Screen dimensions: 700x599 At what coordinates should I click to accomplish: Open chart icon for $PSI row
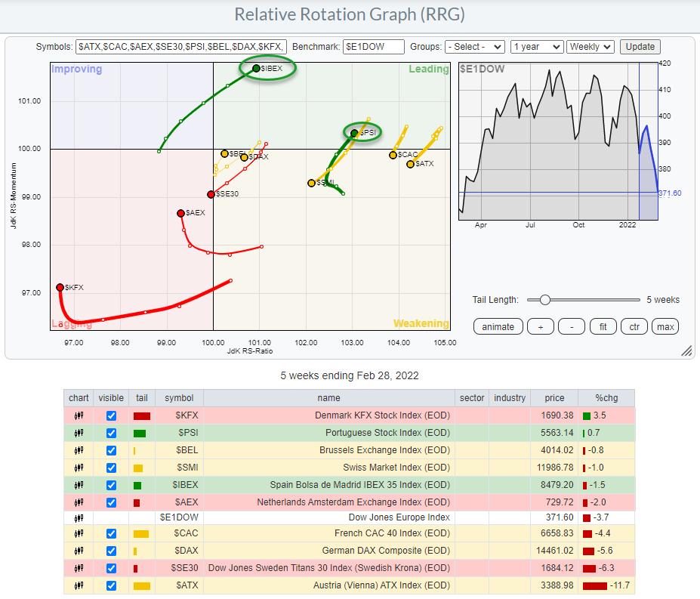click(x=79, y=433)
